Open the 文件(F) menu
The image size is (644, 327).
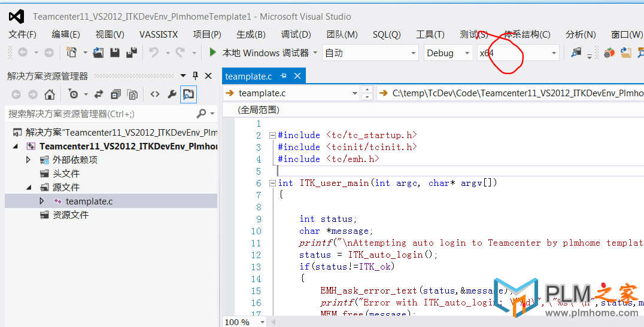point(23,35)
